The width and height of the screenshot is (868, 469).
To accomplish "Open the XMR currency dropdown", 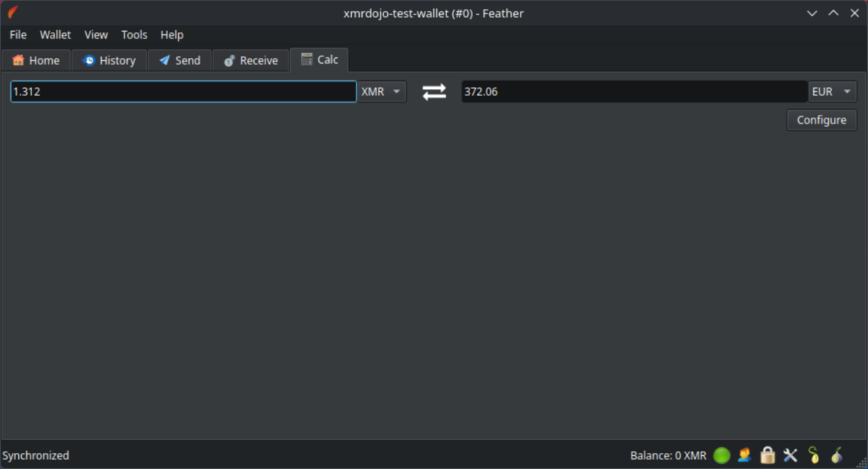I will click(x=382, y=92).
